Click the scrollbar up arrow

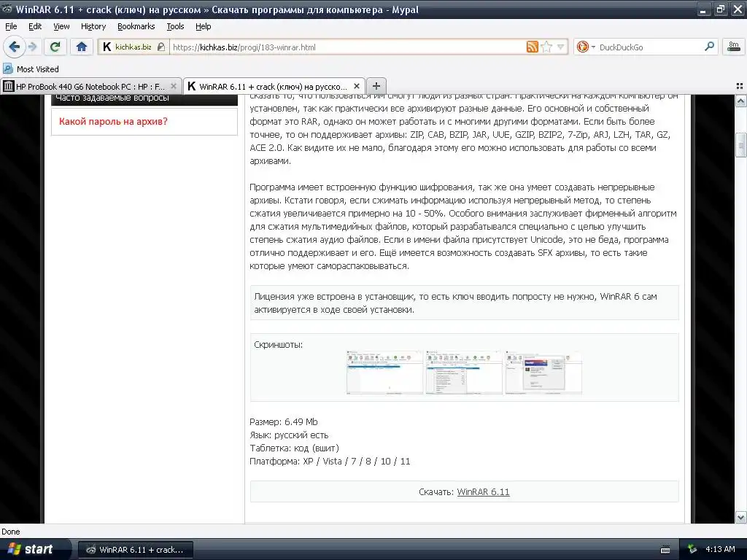click(x=740, y=101)
